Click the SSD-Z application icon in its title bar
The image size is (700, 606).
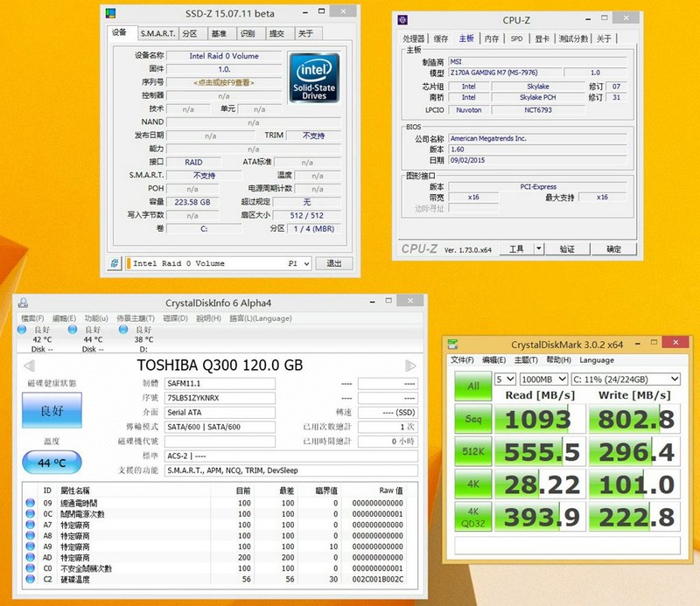point(109,13)
